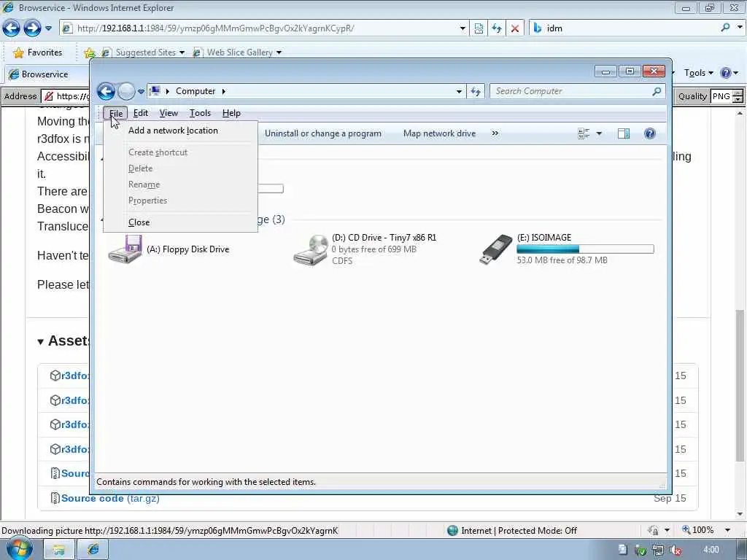
Task: Click Change your view icon
Action: click(584, 134)
